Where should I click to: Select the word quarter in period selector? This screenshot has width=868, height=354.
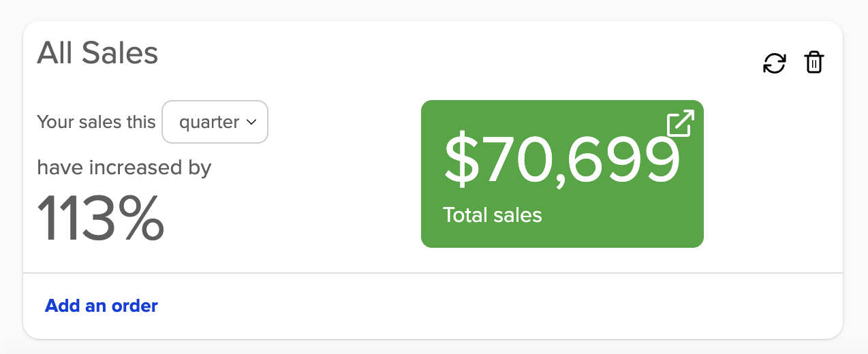click(x=208, y=123)
